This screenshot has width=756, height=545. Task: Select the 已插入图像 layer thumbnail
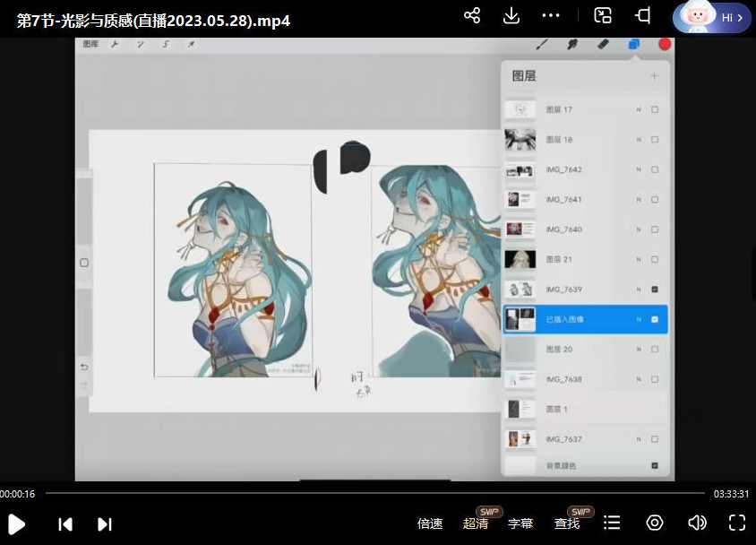coord(520,318)
